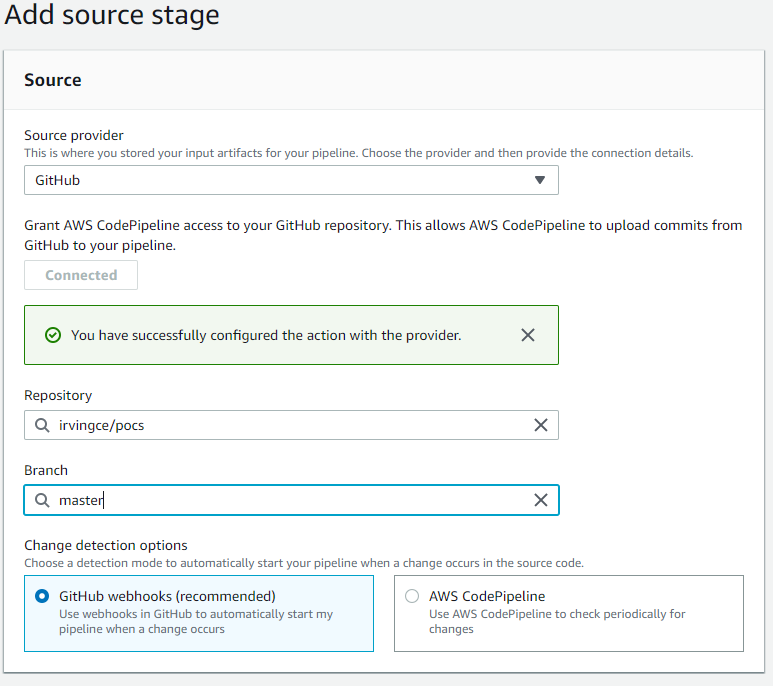Dismiss the success notification with its X

tap(527, 335)
